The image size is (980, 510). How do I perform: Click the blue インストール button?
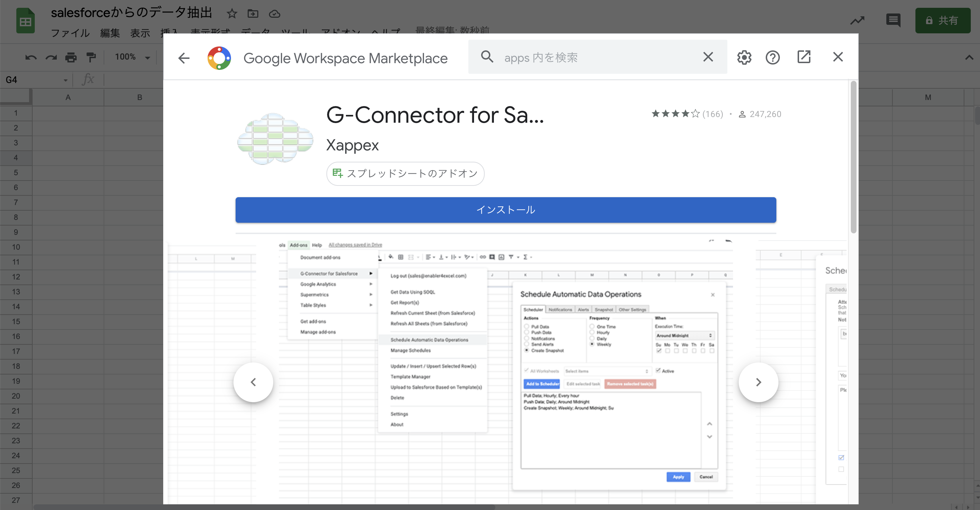coord(506,210)
